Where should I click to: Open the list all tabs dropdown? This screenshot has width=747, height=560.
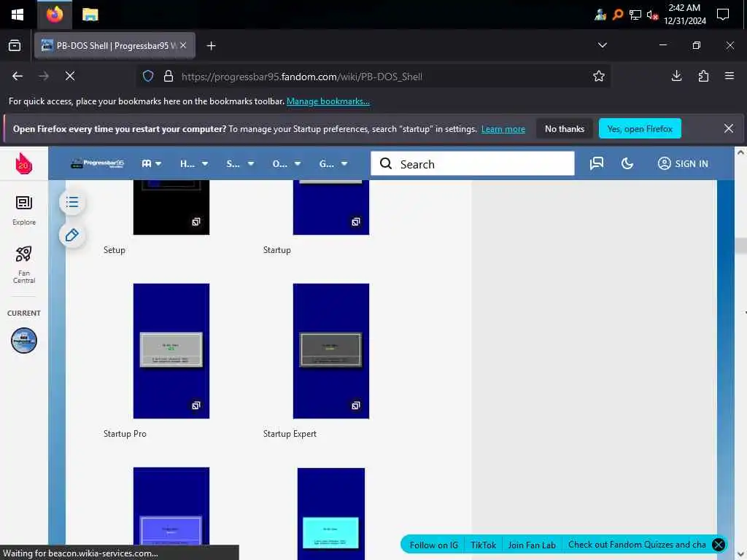point(602,45)
